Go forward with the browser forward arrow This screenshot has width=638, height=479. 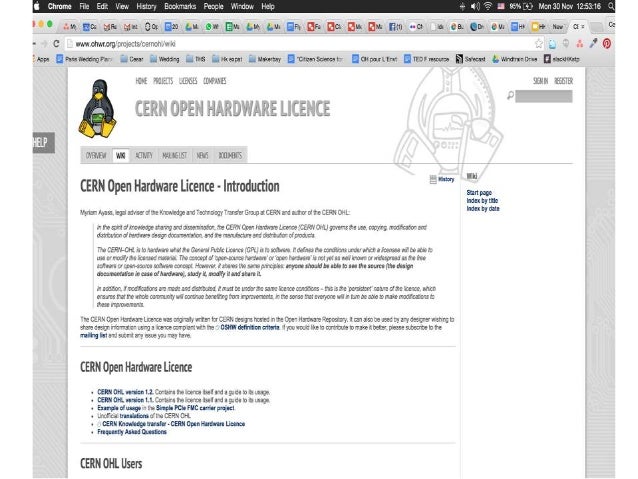point(43,44)
